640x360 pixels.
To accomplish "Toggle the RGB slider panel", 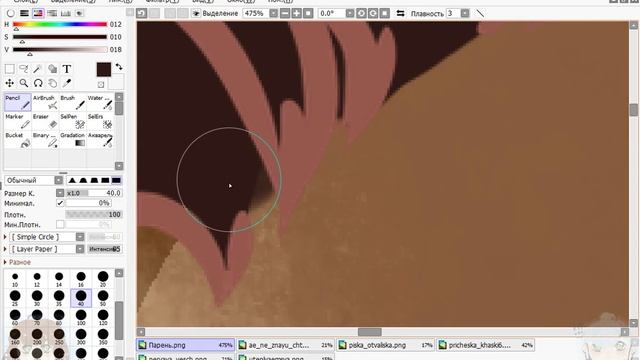I will tap(24, 13).
